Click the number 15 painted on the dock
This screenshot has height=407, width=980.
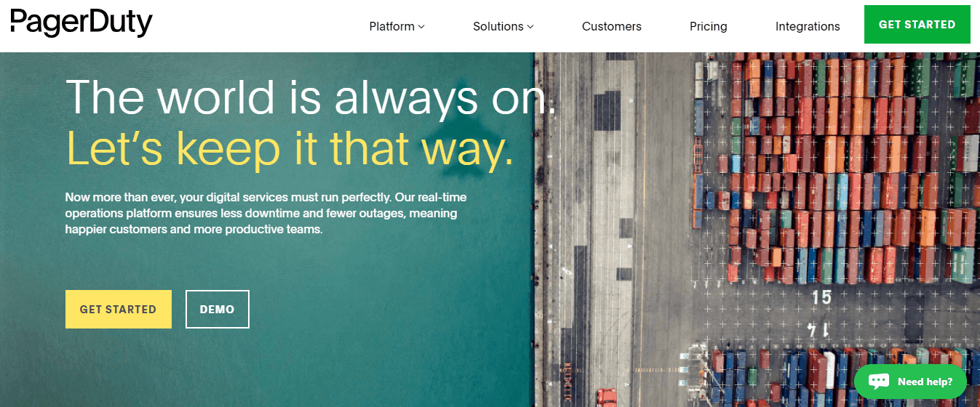(x=821, y=297)
